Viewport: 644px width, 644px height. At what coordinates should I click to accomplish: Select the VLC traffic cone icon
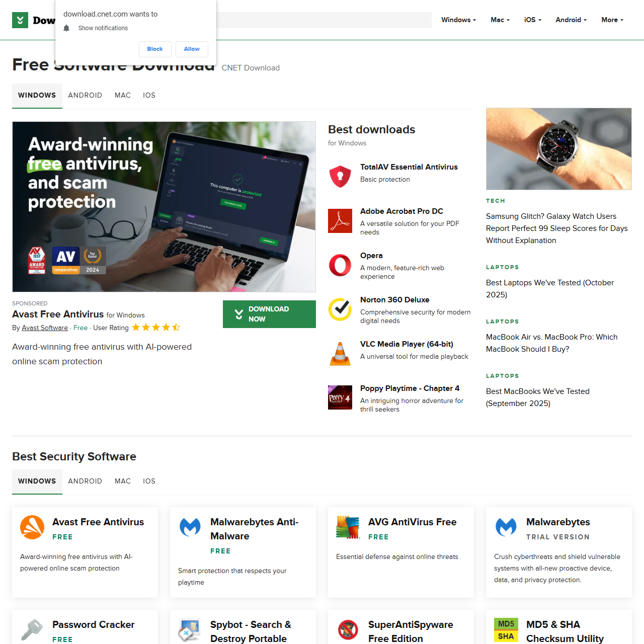(340, 354)
